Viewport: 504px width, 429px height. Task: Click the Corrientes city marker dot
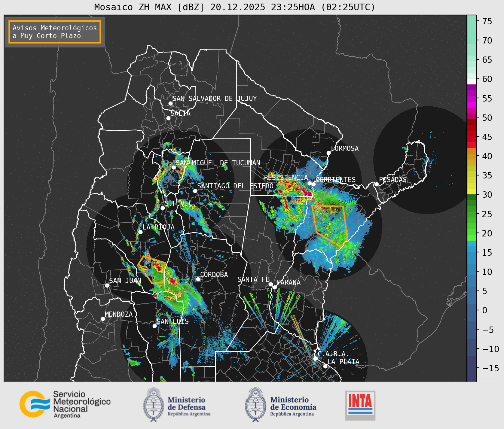pyautogui.click(x=313, y=184)
